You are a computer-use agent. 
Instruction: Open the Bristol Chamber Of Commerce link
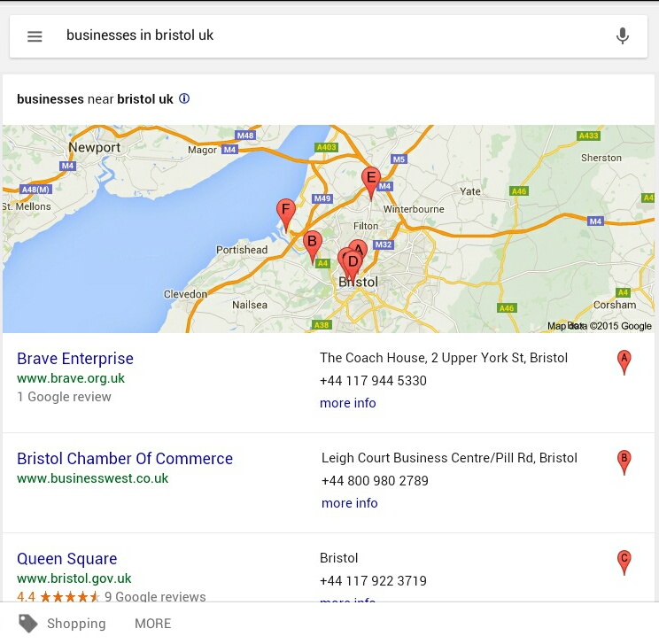[x=125, y=459]
